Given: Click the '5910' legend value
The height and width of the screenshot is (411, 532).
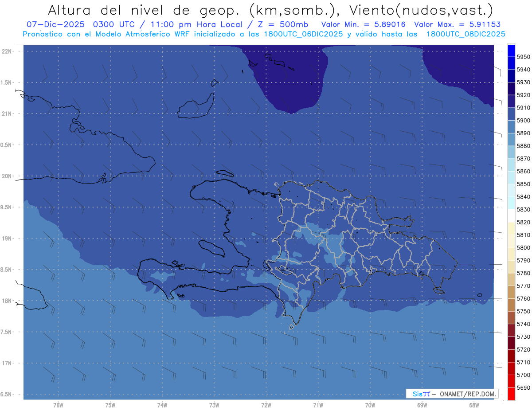Looking at the screenshot, I should [523, 108].
